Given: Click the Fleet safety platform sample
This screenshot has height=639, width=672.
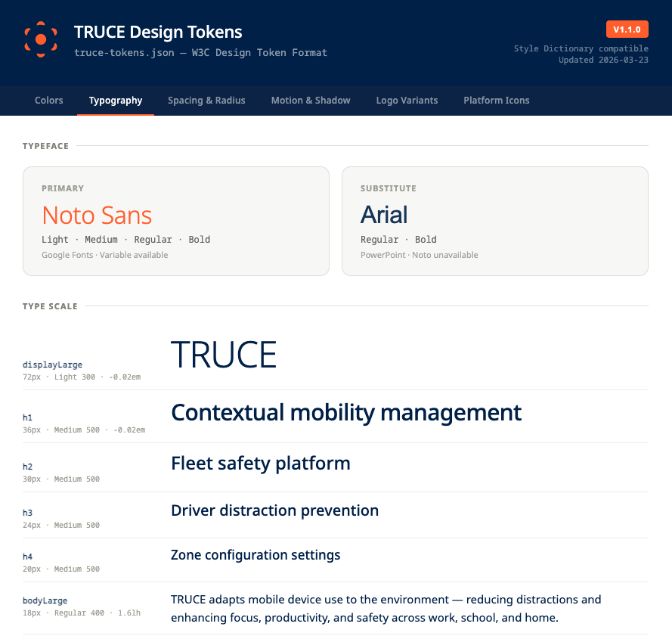Looking at the screenshot, I should click(261, 464).
